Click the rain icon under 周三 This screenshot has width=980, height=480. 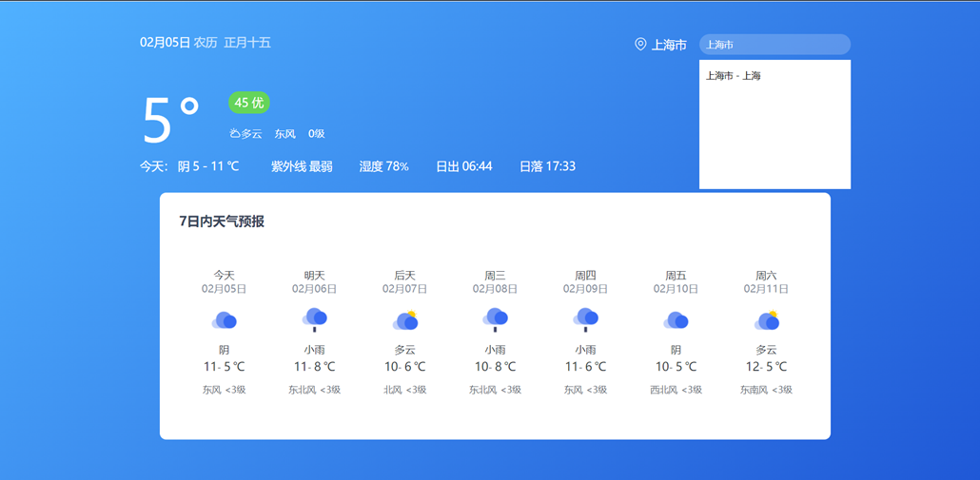click(495, 319)
